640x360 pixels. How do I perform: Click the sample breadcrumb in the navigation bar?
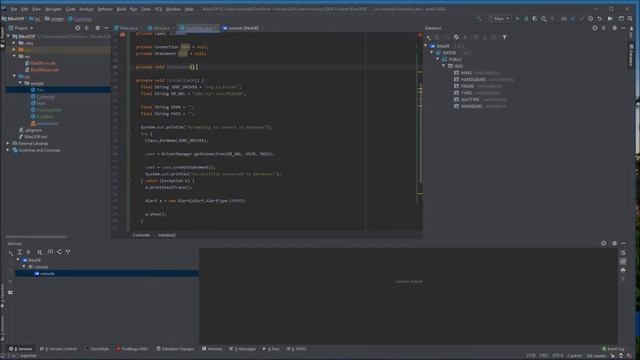pyautogui.click(x=54, y=19)
